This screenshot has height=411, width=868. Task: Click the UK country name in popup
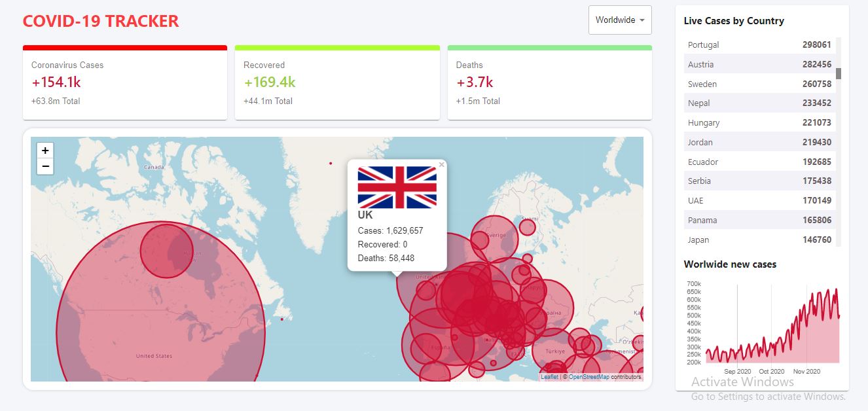[x=365, y=215]
